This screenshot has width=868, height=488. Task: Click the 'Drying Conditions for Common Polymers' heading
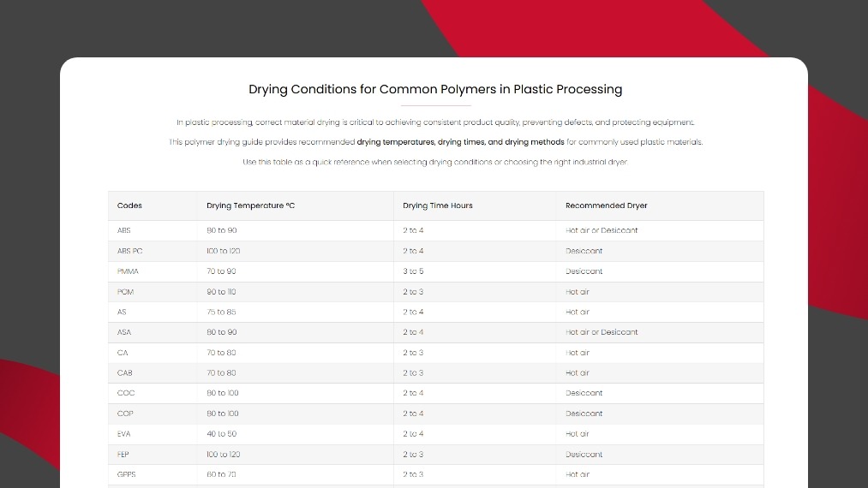click(x=435, y=89)
